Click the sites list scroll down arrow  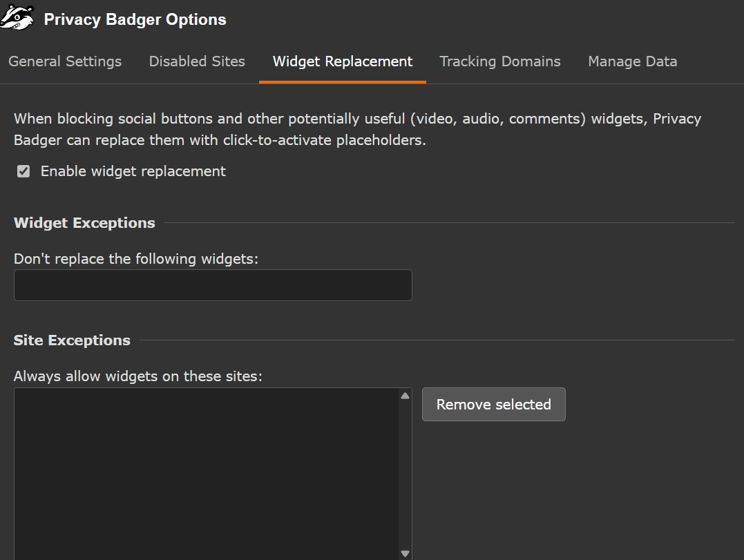coord(405,553)
